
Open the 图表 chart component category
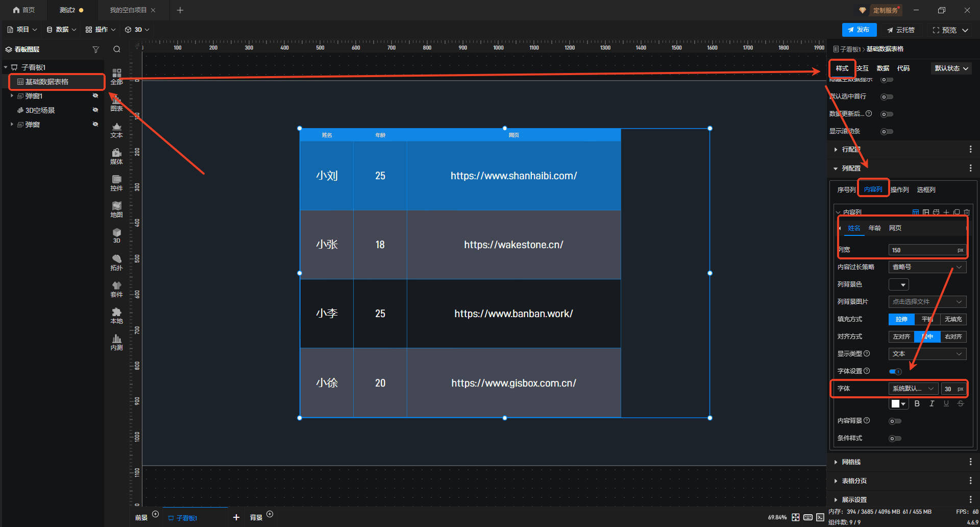pyautogui.click(x=116, y=103)
